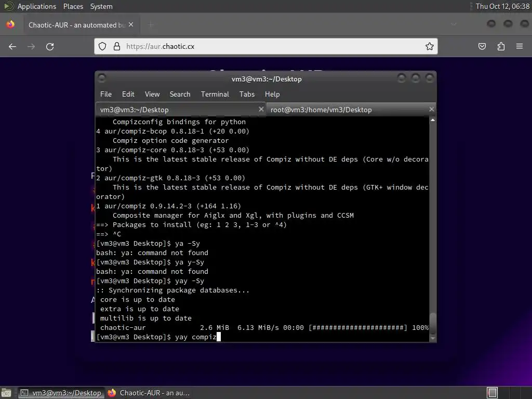Image resolution: width=532 pixels, height=399 pixels.
Task: Open Save to Pocket icon
Action: tap(482, 46)
